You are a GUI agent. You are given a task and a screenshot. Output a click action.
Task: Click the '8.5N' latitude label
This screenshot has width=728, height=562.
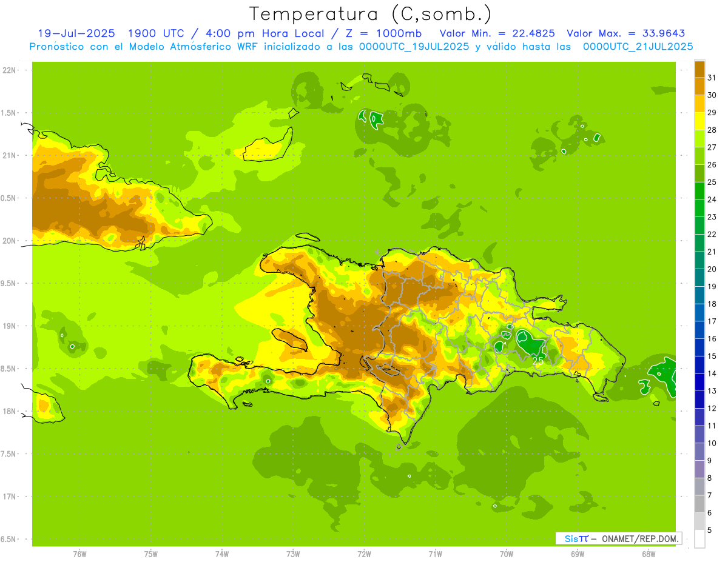point(9,369)
